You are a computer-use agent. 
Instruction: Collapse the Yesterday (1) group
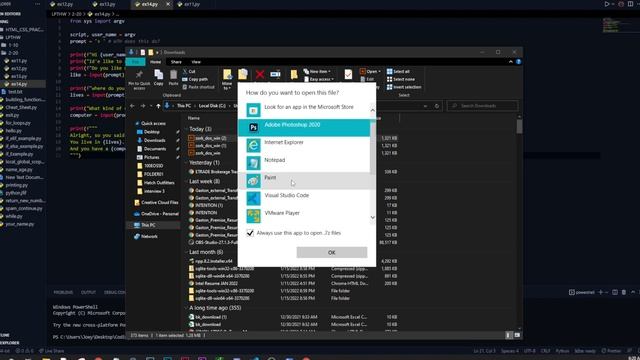tap(186, 162)
